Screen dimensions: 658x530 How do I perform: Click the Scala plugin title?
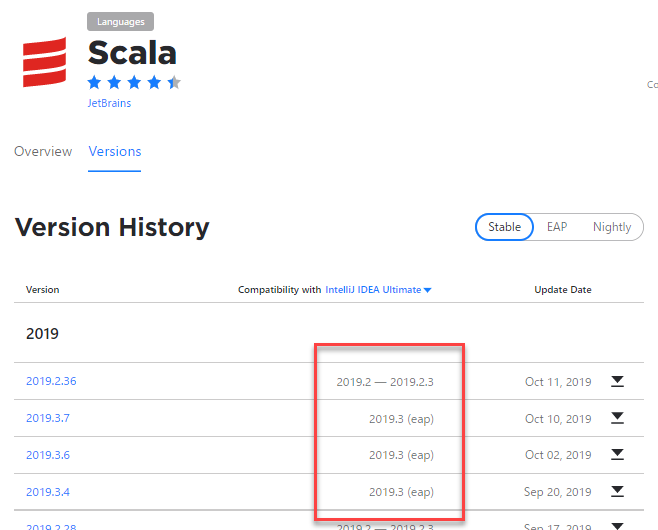coord(132,53)
